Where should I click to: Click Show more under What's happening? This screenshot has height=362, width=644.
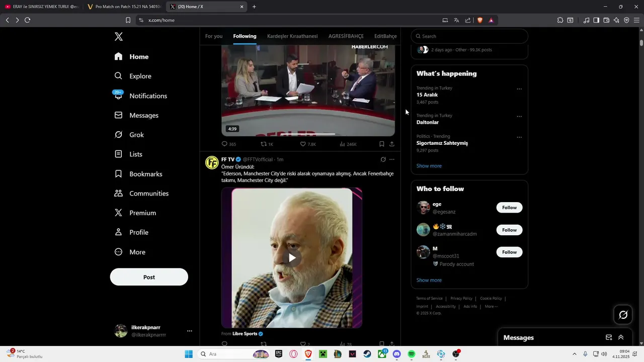click(429, 166)
